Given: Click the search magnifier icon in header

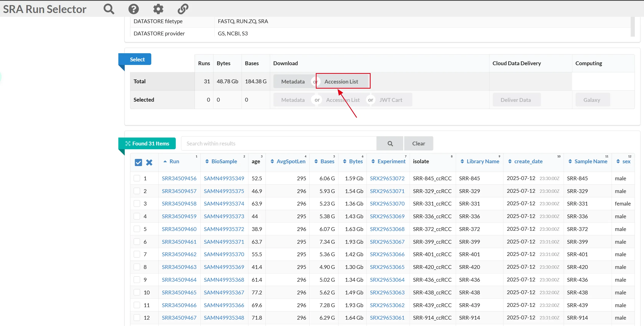Looking at the screenshot, I should click(x=109, y=9).
